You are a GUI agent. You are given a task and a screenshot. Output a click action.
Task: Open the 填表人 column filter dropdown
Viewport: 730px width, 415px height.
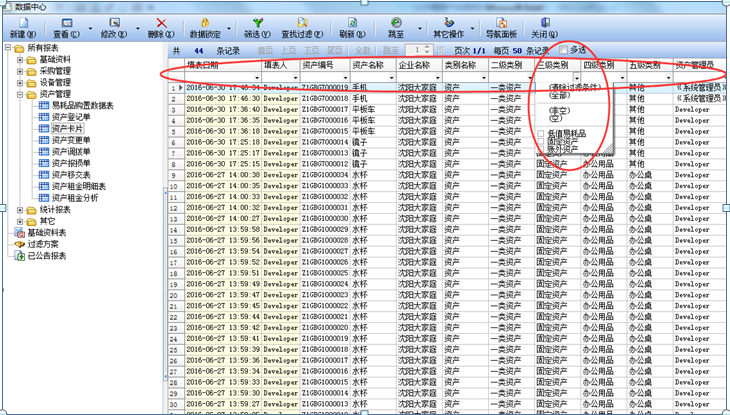292,77
